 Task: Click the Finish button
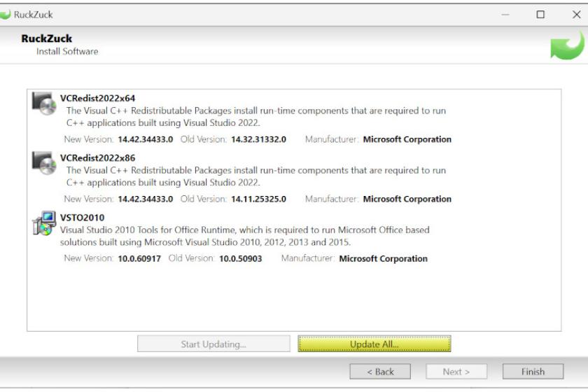[533, 372]
